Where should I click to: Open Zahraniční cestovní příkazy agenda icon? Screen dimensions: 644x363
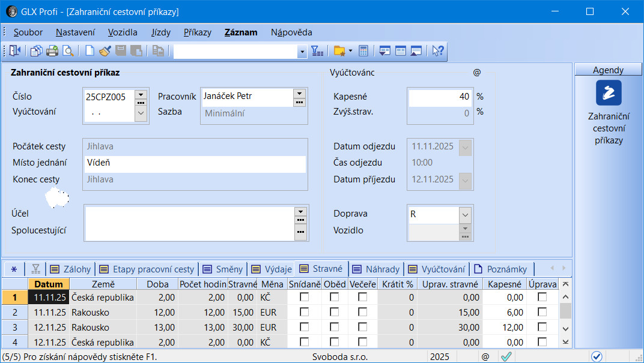pos(609,93)
